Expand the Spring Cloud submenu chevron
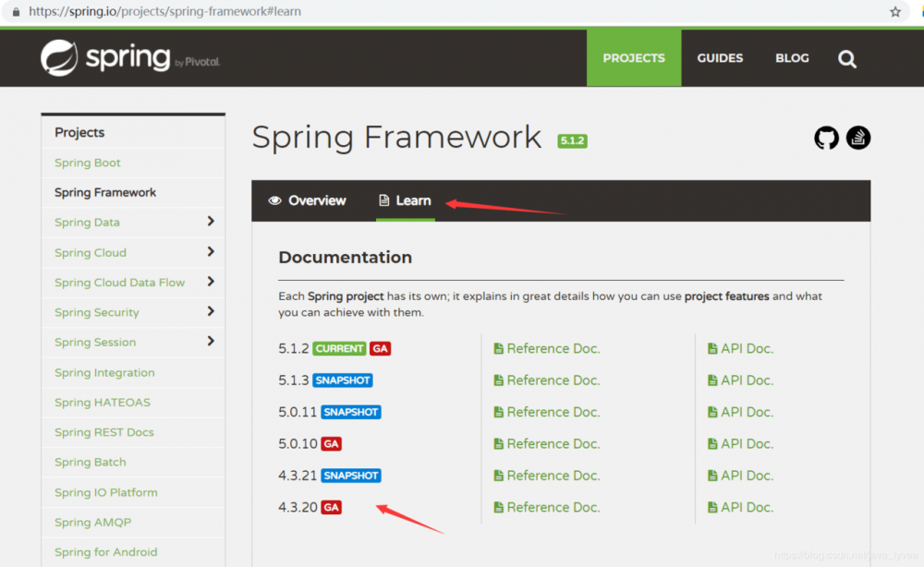924x567 pixels. pos(211,252)
